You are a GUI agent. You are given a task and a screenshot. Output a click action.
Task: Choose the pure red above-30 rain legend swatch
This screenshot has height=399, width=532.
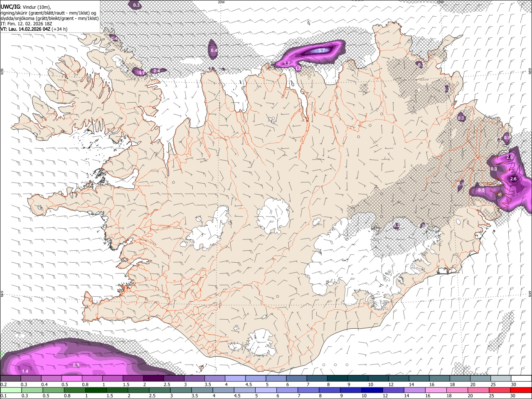[x=521, y=390]
